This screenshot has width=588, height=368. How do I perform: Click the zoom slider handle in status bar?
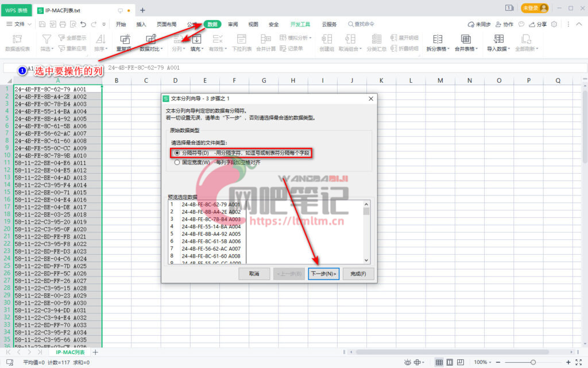(533, 362)
